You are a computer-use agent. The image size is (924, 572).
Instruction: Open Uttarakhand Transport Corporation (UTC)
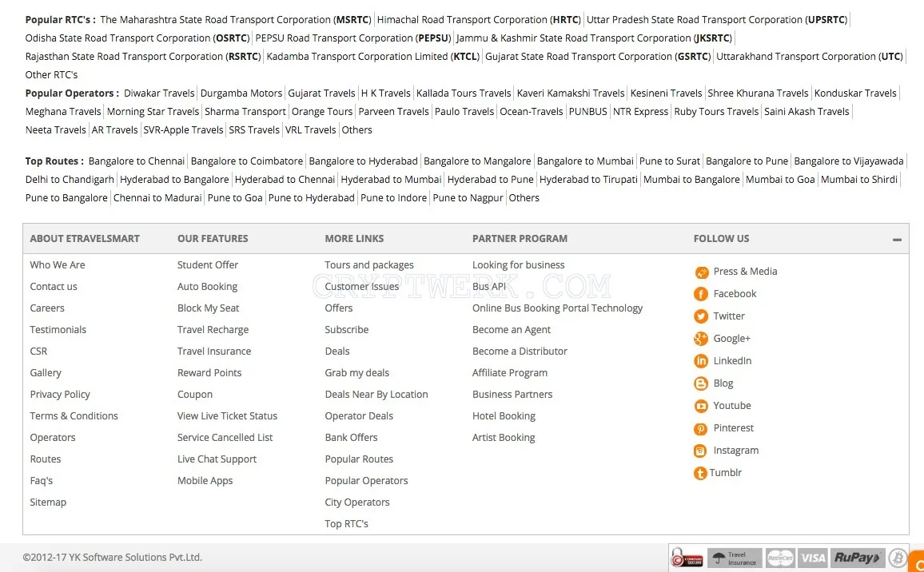(809, 57)
